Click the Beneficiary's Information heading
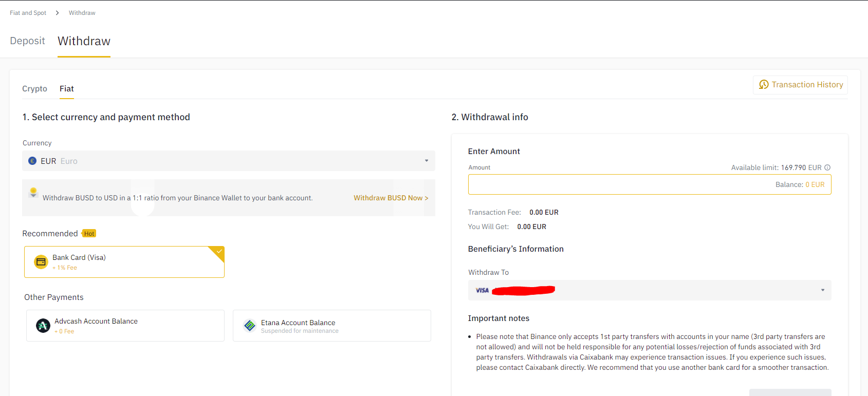Viewport: 868px width, 396px height. point(516,249)
